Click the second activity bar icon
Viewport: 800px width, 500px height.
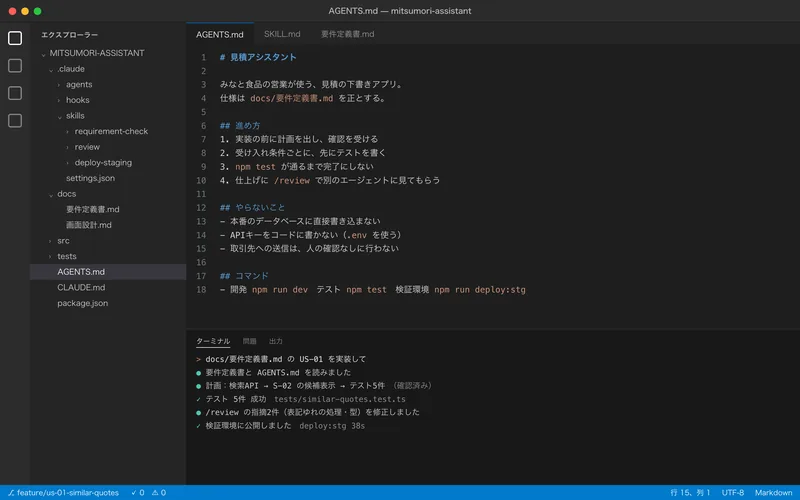(15, 66)
